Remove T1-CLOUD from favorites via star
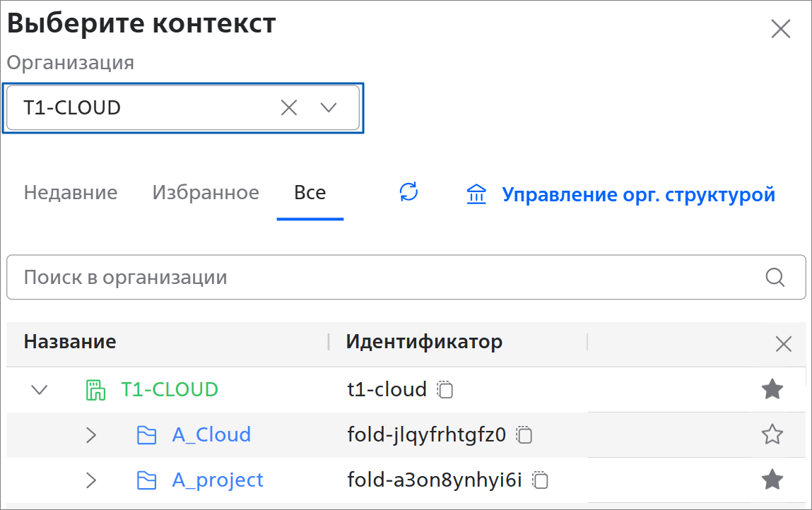The height and width of the screenshot is (510, 812). tap(772, 389)
